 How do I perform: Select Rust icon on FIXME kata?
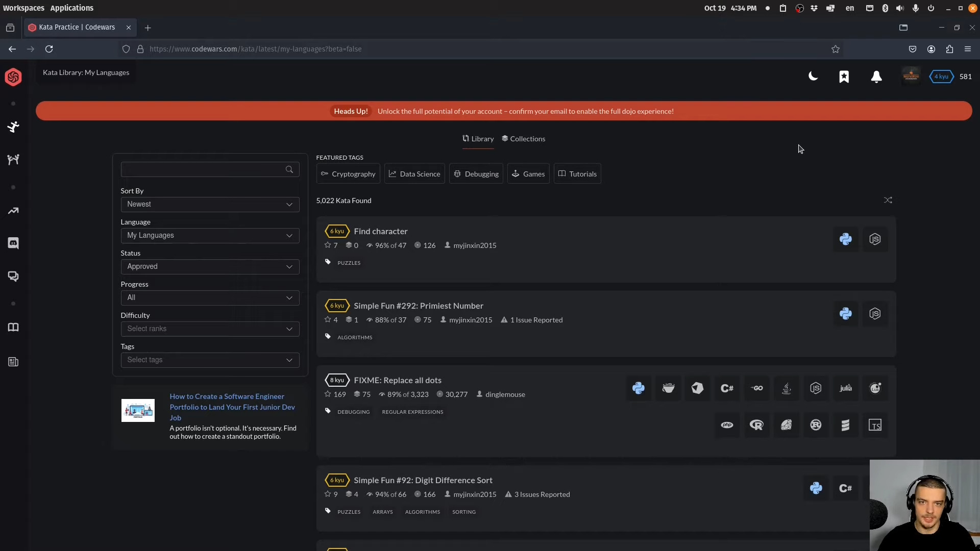816,425
